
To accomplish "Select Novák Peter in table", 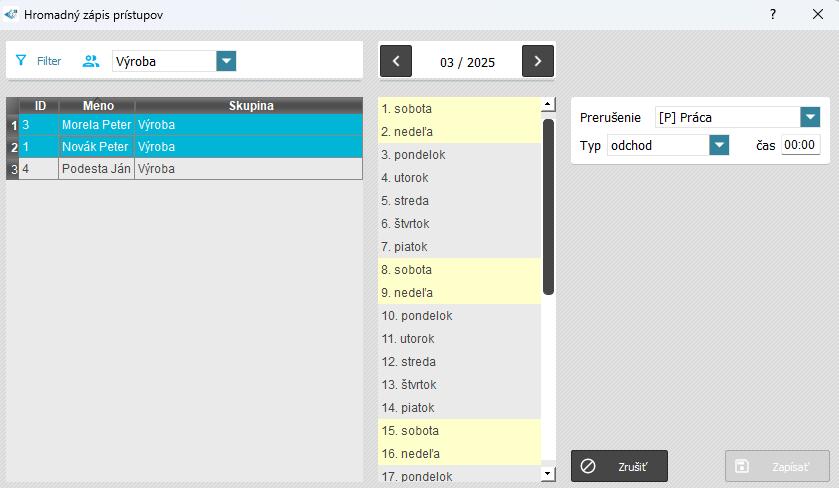I will [97, 147].
